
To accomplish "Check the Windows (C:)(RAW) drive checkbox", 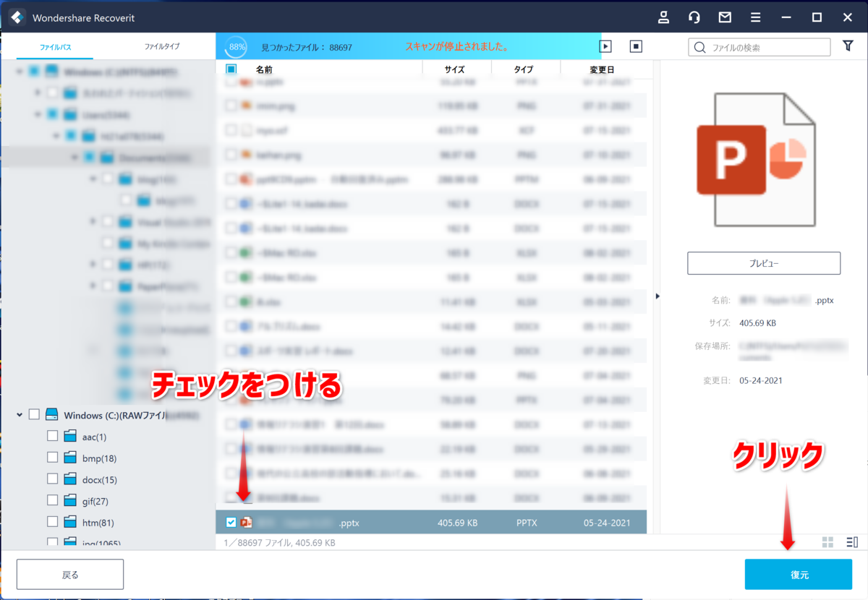I will coord(34,415).
